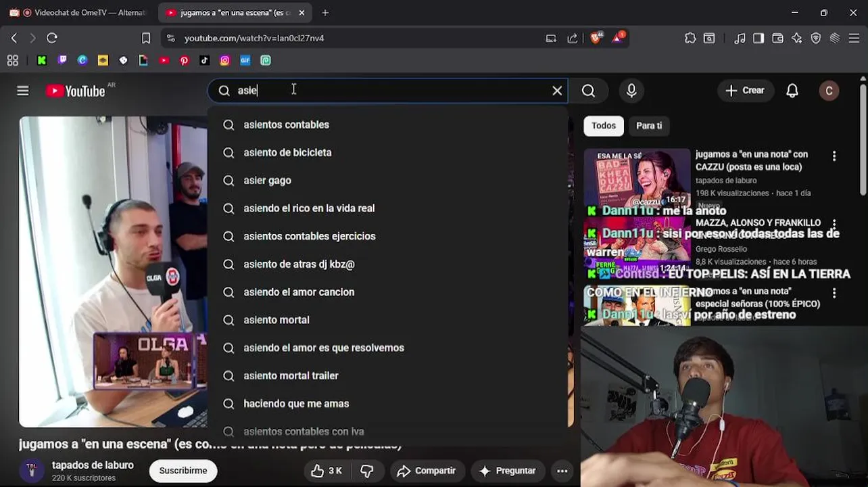Screen dimensions: 868x487
Task: Like the video with thumbs up
Action: pyautogui.click(x=327, y=471)
